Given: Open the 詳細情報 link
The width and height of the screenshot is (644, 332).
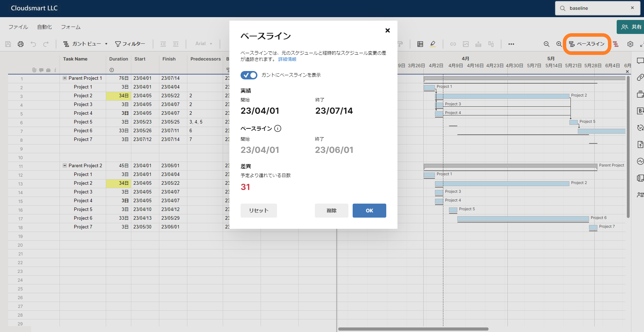Looking at the screenshot, I should click(x=287, y=59).
